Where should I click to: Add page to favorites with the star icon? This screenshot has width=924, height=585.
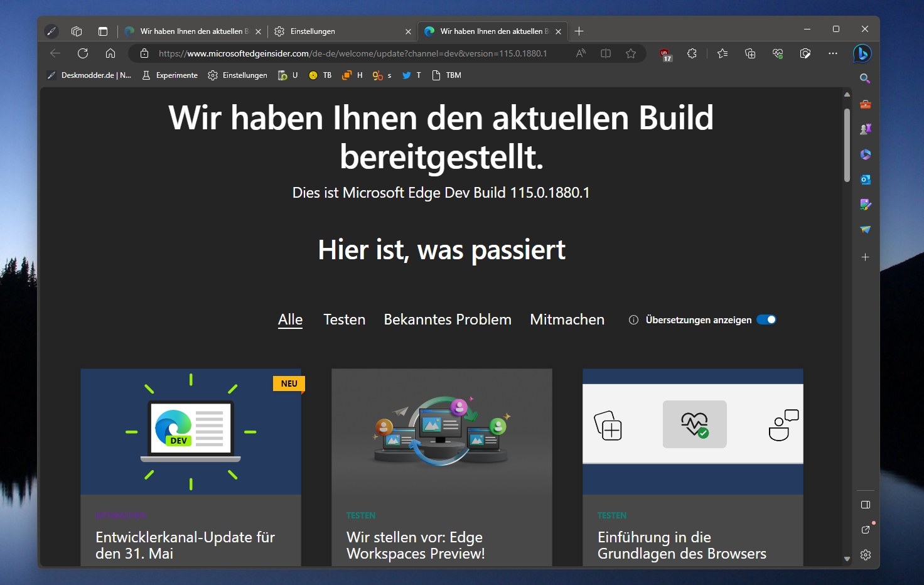click(631, 53)
